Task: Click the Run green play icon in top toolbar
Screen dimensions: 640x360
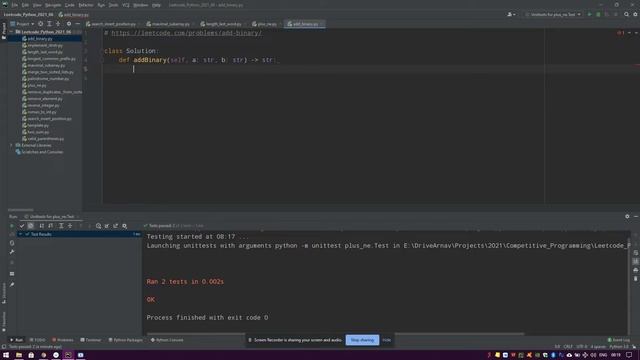Action: pos(589,14)
